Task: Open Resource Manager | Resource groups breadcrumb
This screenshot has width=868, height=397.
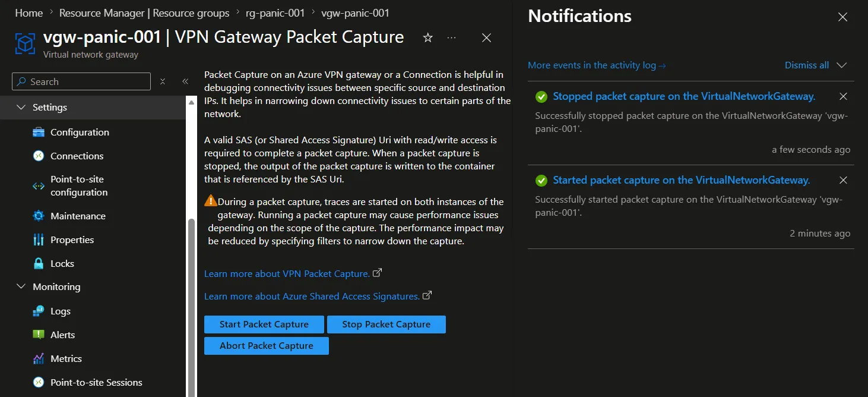Action: click(144, 13)
